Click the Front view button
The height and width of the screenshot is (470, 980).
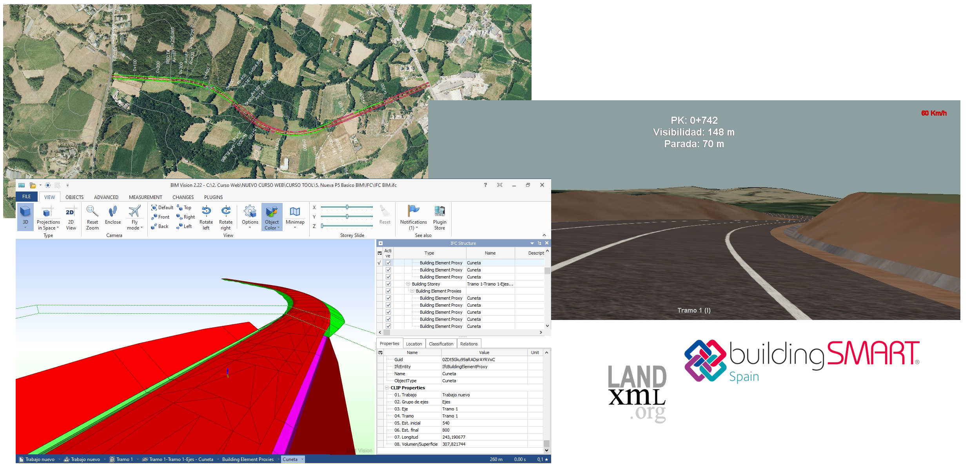click(161, 217)
